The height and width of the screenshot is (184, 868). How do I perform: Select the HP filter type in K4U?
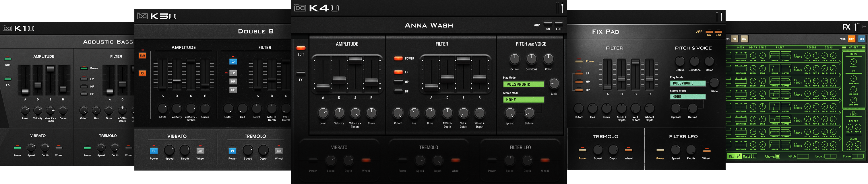pyautogui.click(x=398, y=81)
